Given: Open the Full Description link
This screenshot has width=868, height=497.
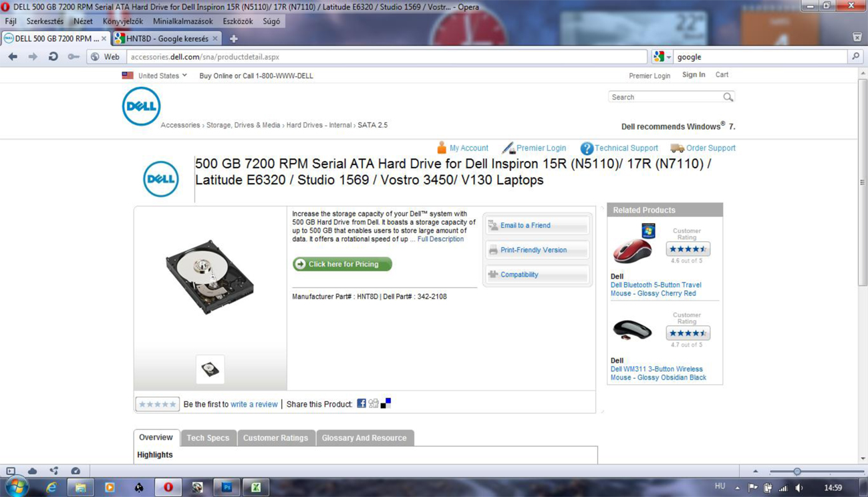Looking at the screenshot, I should pos(440,239).
